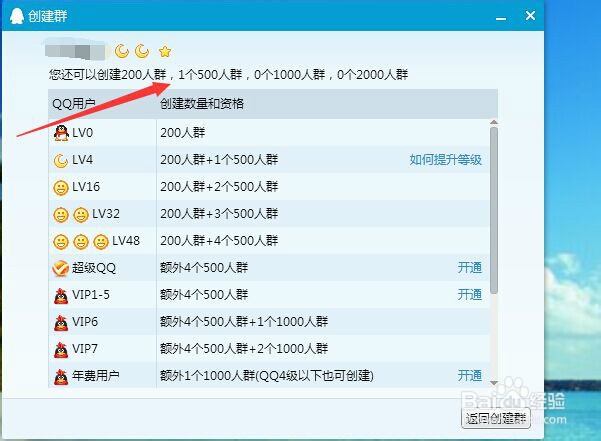Click the 额外1个1000人群(QQ4级以下也可创建) cell
Screen dimensions: 601x441
tap(267, 375)
